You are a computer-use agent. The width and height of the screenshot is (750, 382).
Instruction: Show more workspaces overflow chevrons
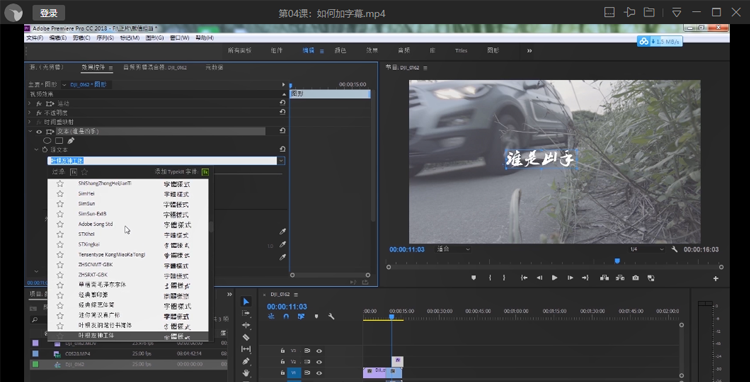[529, 50]
